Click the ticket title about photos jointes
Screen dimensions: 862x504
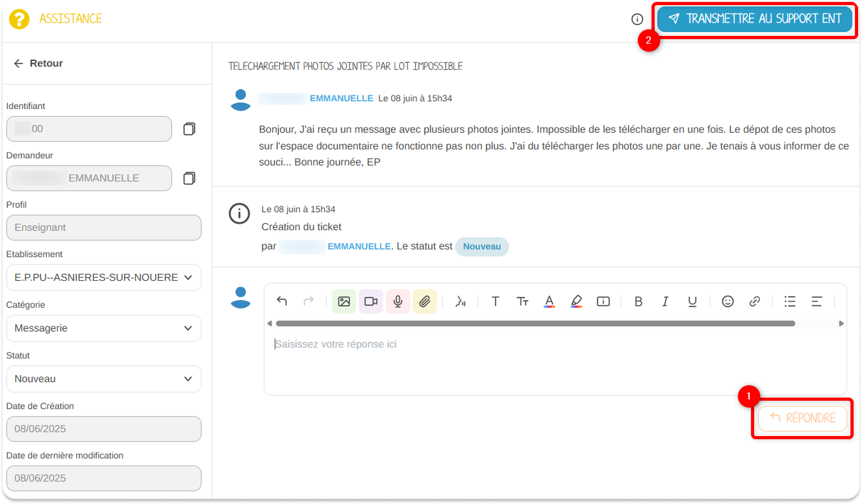tap(345, 67)
